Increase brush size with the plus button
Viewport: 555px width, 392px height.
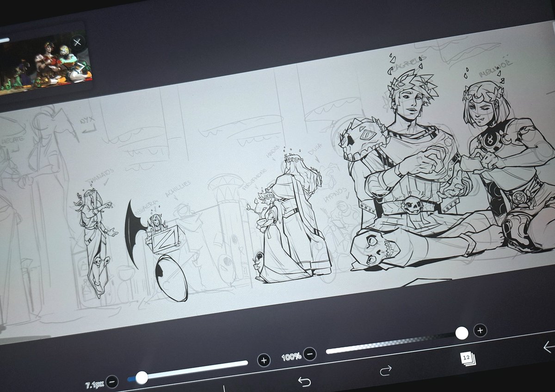tap(264, 361)
